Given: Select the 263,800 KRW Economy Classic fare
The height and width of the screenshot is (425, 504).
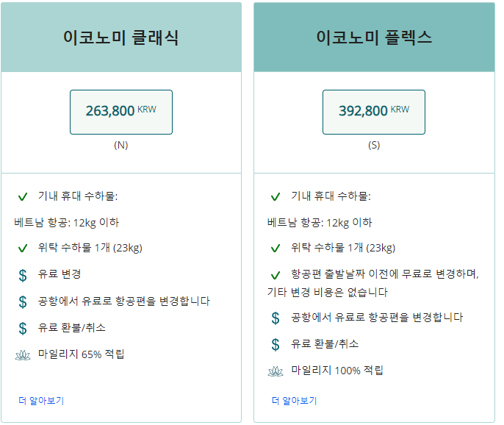Looking at the screenshot, I should 121,112.
